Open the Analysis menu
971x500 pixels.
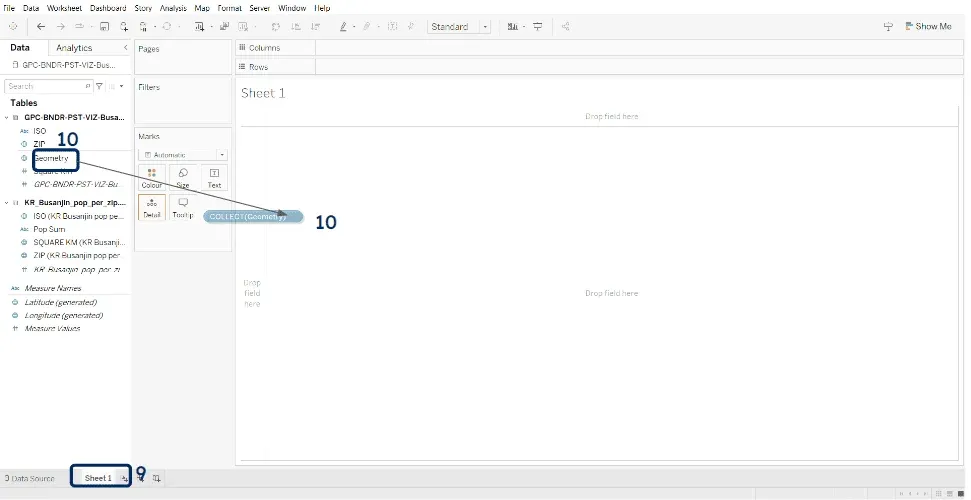point(173,8)
